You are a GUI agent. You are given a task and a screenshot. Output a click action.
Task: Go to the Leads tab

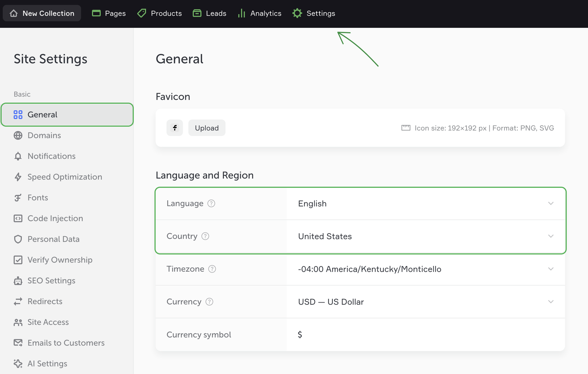(x=209, y=13)
